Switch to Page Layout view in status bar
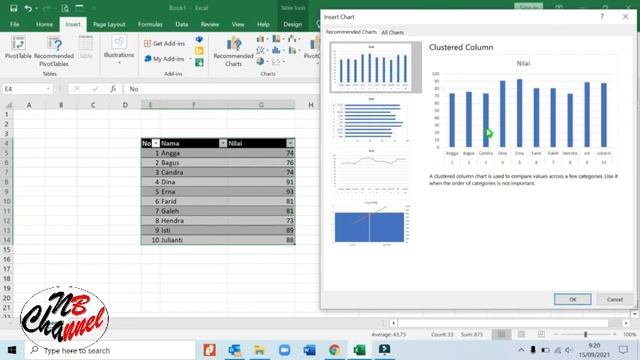Viewport: 640px width, 360px height. (x=521, y=334)
